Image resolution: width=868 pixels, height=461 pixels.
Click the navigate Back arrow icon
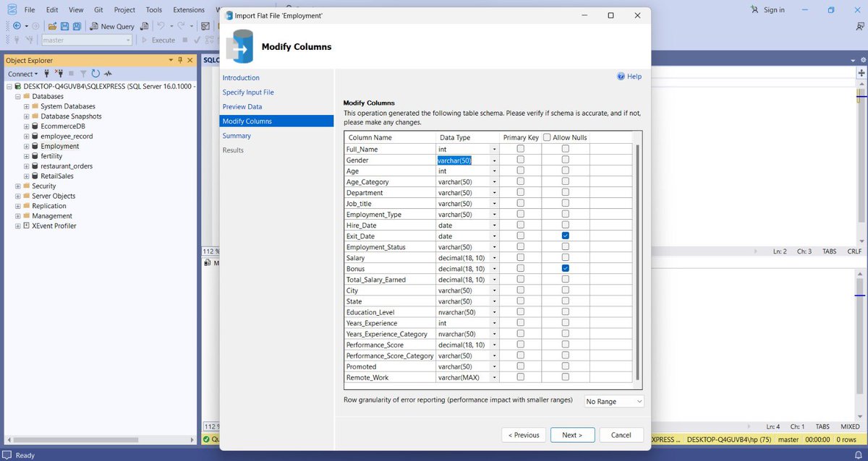tap(17, 26)
